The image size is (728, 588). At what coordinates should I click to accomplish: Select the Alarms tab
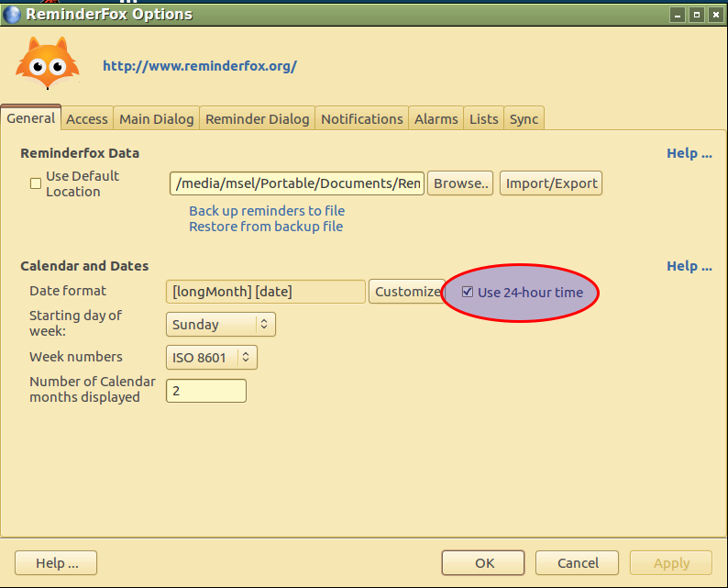tap(436, 119)
